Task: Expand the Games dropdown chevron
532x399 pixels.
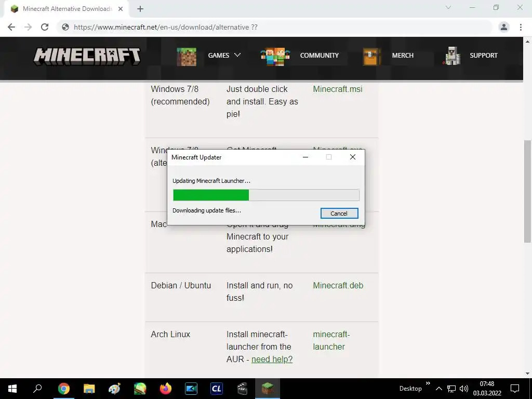Action: click(x=237, y=55)
